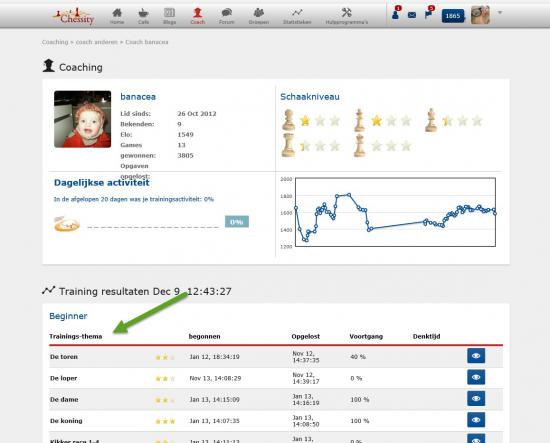
Task: Click the 0% activity progress indicator
Action: pos(237,222)
